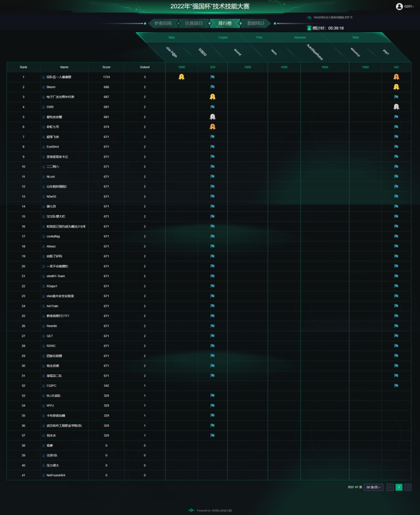Select the Crypto category header
The height and width of the screenshot is (515, 420).
(x=223, y=38)
